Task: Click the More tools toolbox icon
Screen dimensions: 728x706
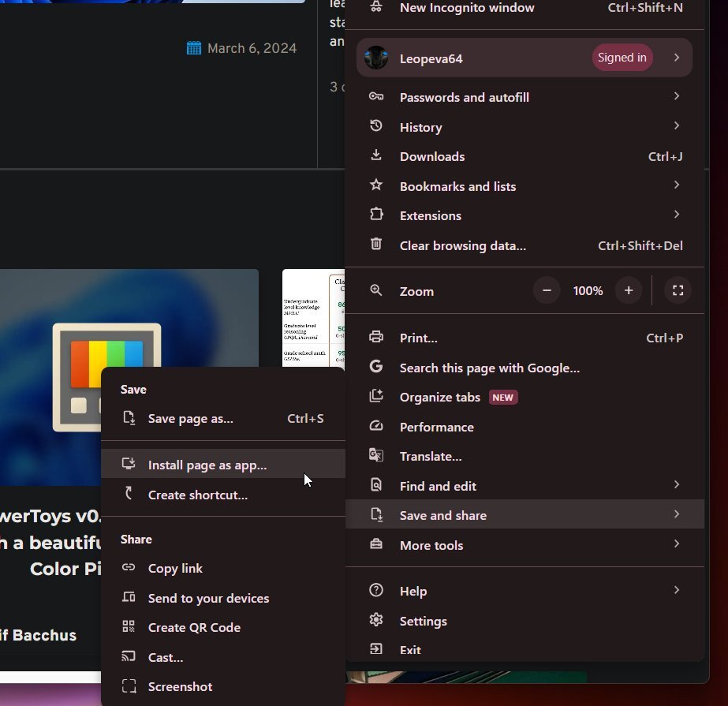Action: (x=376, y=544)
